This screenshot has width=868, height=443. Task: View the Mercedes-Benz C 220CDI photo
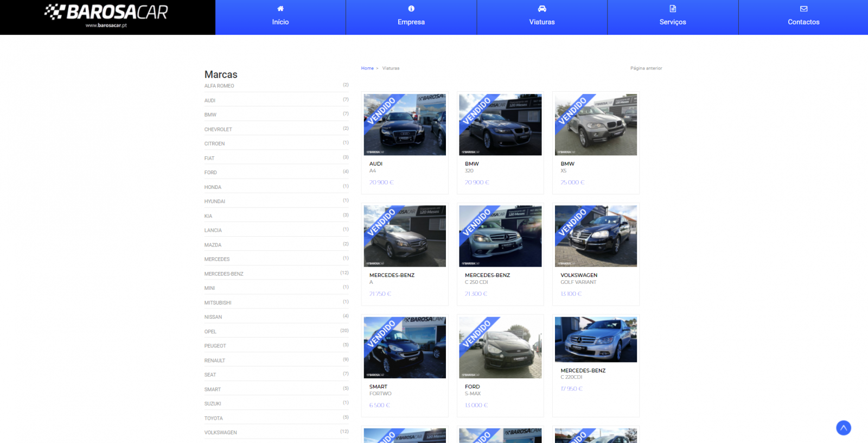coord(596,340)
